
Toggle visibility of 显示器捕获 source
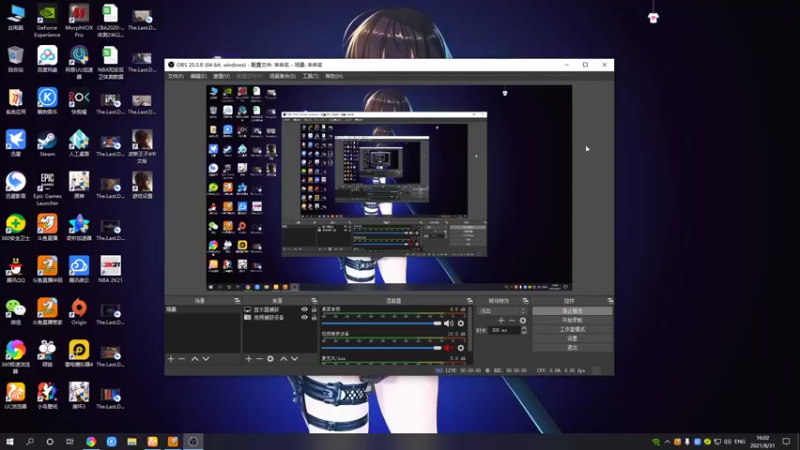(305, 309)
